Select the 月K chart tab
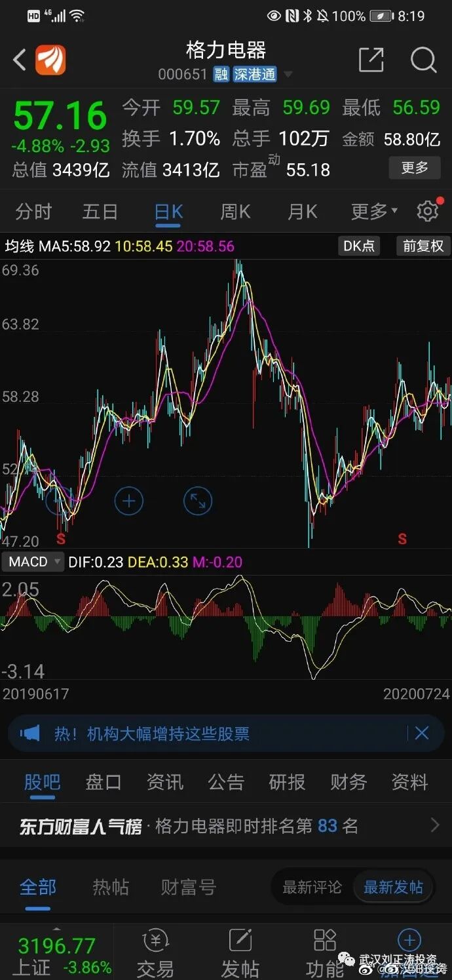 click(303, 212)
